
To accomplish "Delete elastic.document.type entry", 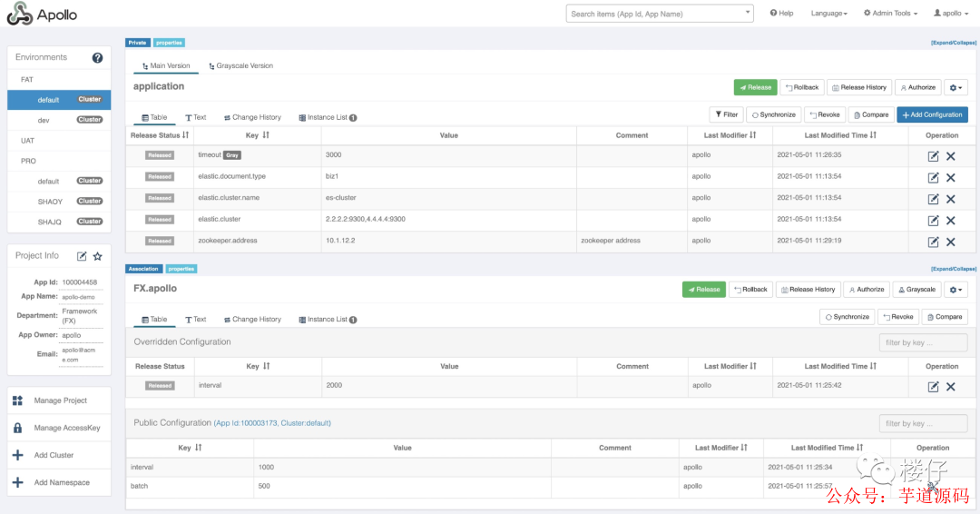I will [951, 178].
